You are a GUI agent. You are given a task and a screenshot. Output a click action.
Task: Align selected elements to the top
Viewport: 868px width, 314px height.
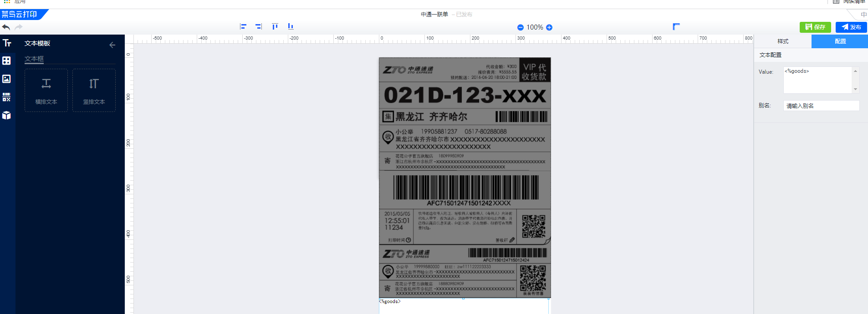point(275,27)
